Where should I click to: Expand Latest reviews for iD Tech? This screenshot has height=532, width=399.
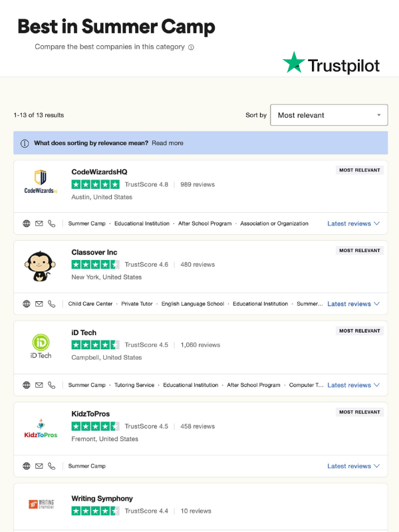(353, 385)
